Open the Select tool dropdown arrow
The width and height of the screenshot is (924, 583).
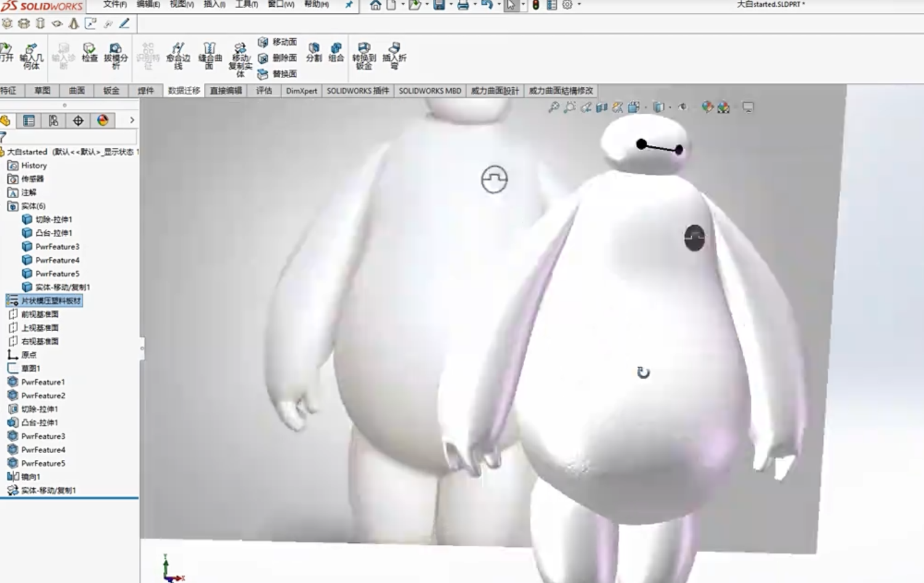523,5
